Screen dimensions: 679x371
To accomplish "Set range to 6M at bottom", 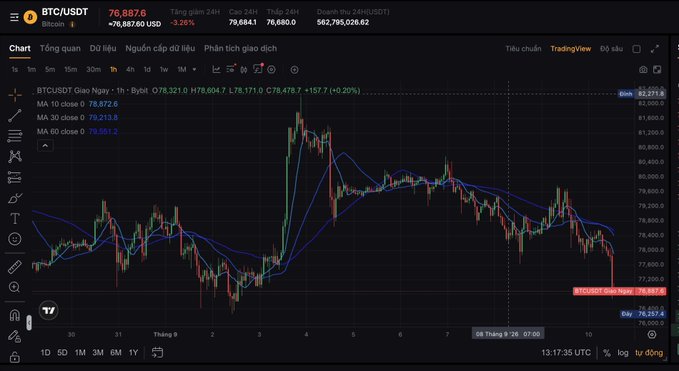I will [116, 353].
